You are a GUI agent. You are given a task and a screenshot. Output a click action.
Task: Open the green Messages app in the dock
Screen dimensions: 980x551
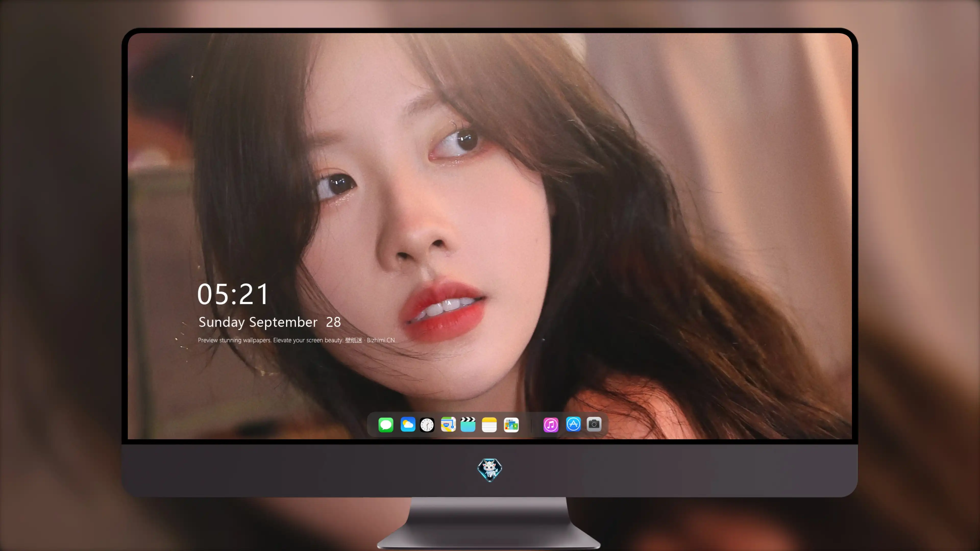point(386,424)
